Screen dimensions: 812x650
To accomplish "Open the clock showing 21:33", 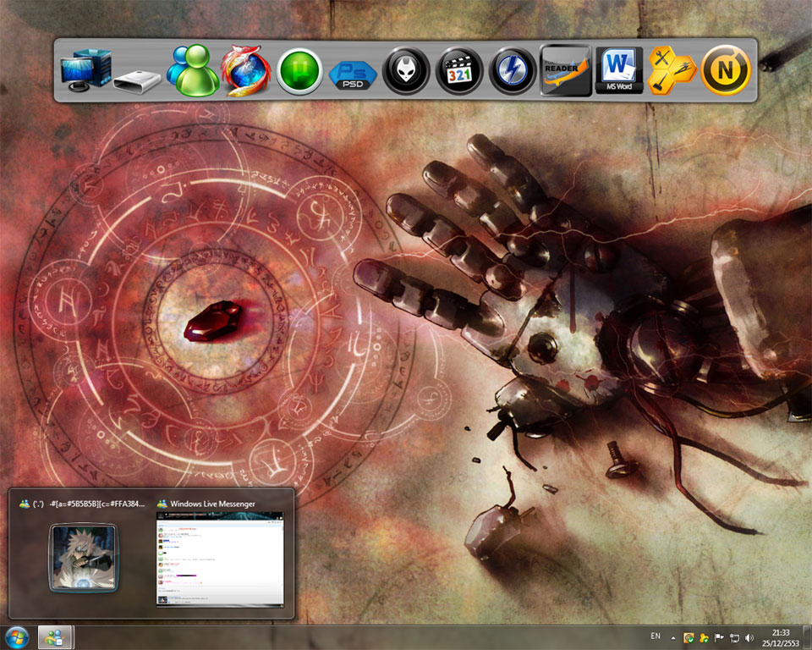I will click(781, 638).
